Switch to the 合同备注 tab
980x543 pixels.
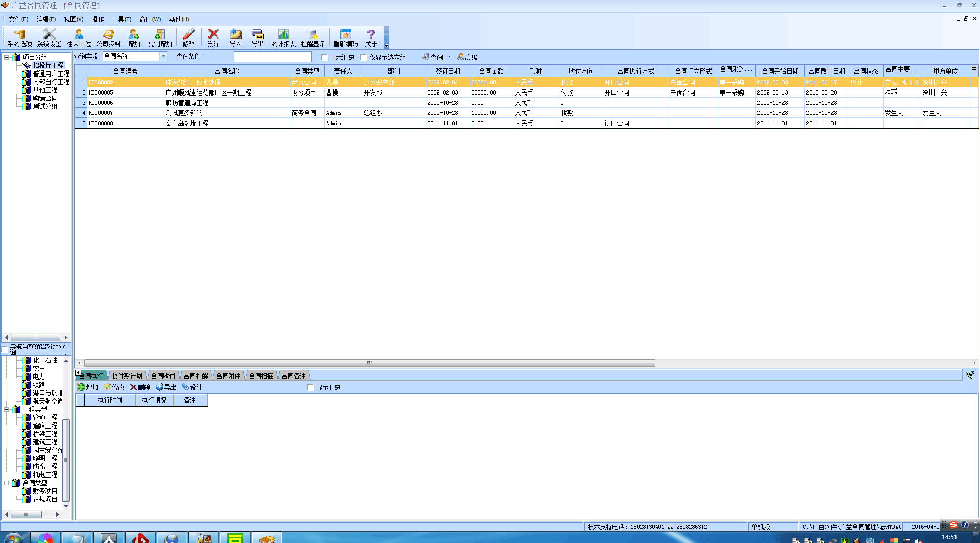(293, 376)
